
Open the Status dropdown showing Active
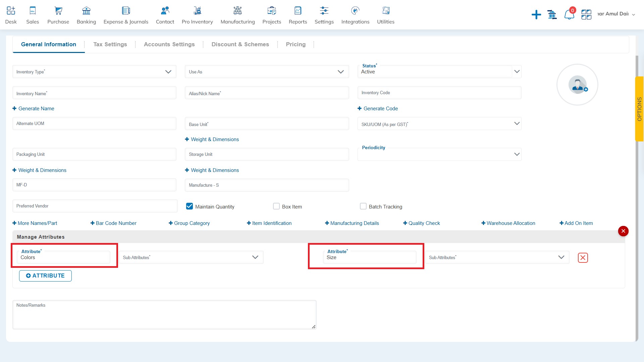tap(439, 72)
